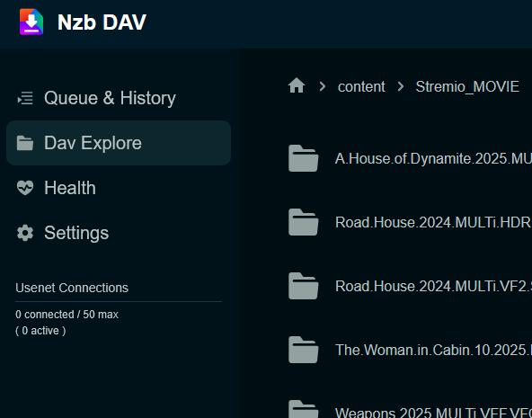The height and width of the screenshot is (418, 532).
Task: Click the Stremio_MOVIE breadcrumb
Action: pos(467,87)
